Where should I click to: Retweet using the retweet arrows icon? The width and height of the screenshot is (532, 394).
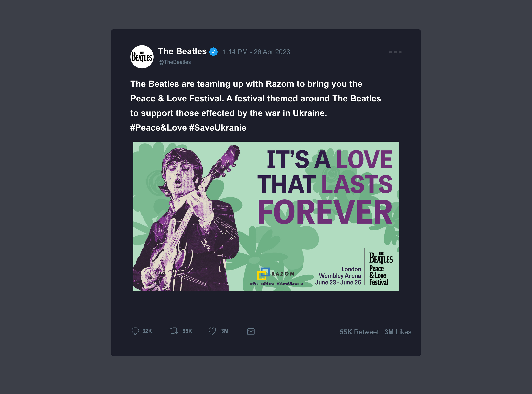click(174, 331)
